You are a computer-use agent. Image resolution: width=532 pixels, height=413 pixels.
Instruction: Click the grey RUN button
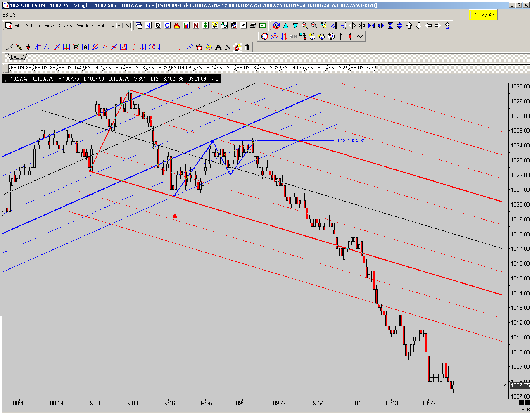293,36
